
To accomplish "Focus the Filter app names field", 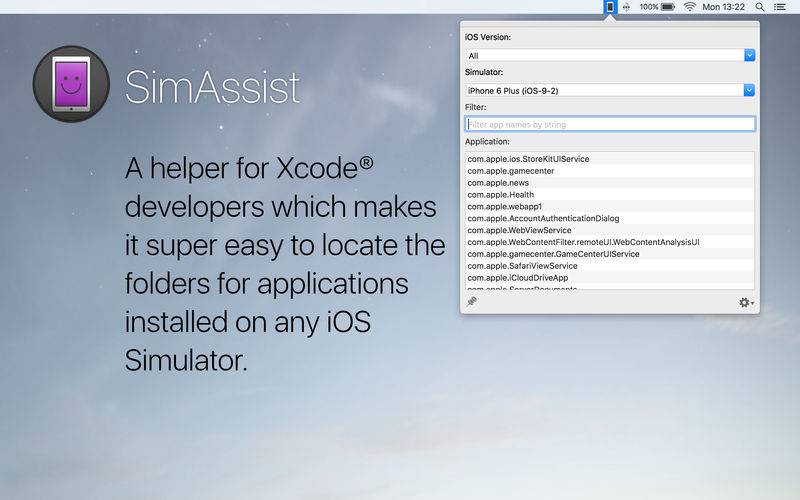I will 610,124.
